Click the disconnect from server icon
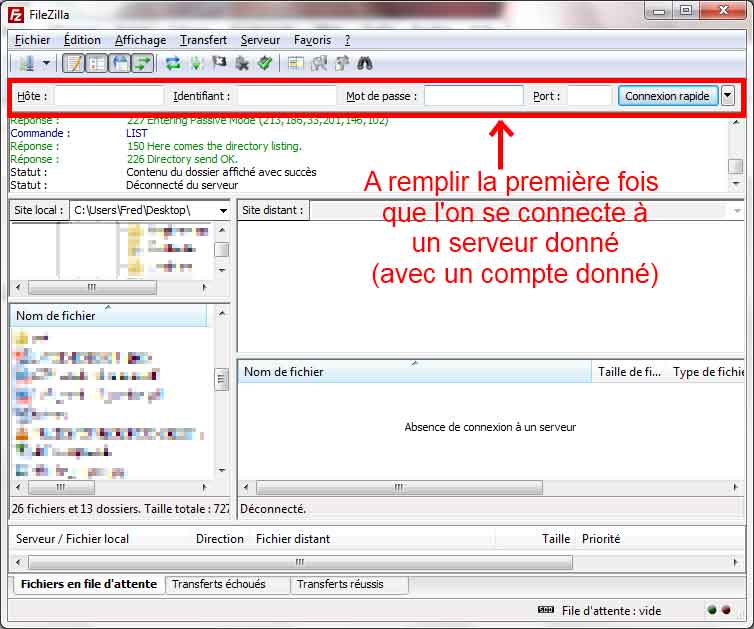The width and height of the screenshot is (754, 629). pos(242,63)
